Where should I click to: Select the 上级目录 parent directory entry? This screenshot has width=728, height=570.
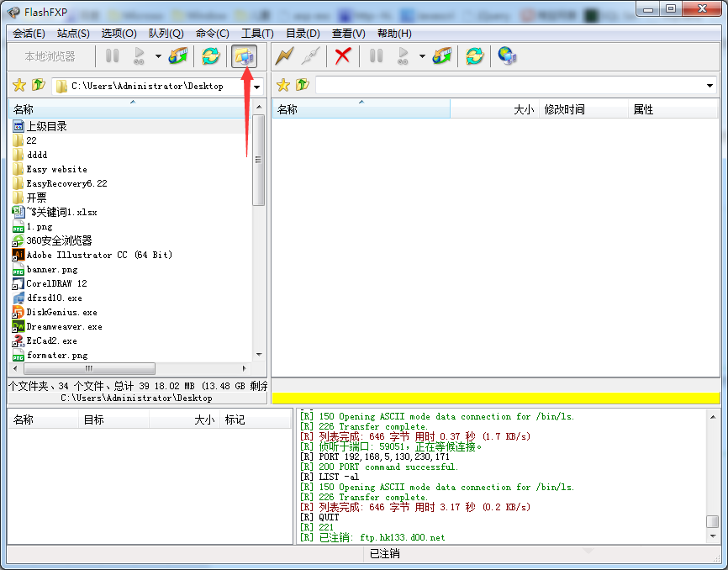(x=46, y=126)
